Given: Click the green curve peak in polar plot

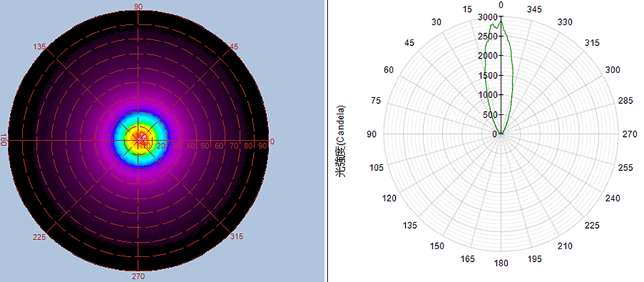Looking at the screenshot, I should (500, 20).
